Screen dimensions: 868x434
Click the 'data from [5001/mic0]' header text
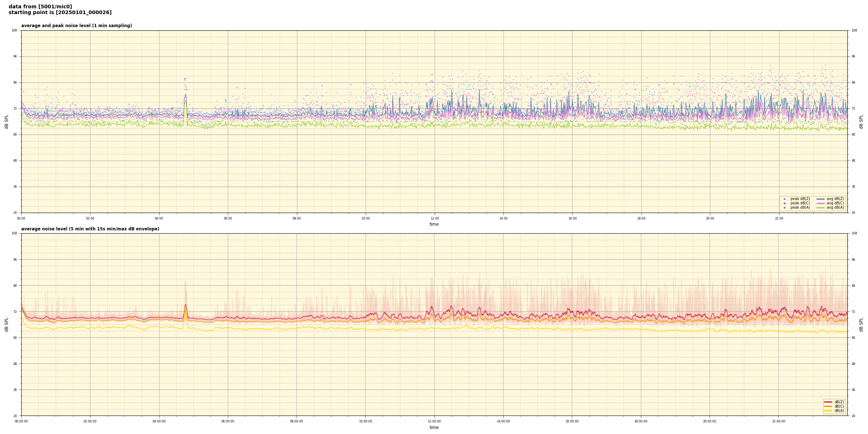click(x=40, y=7)
